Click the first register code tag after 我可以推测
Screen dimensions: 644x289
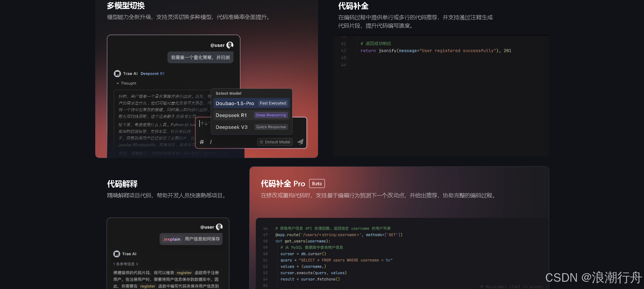pos(184,273)
